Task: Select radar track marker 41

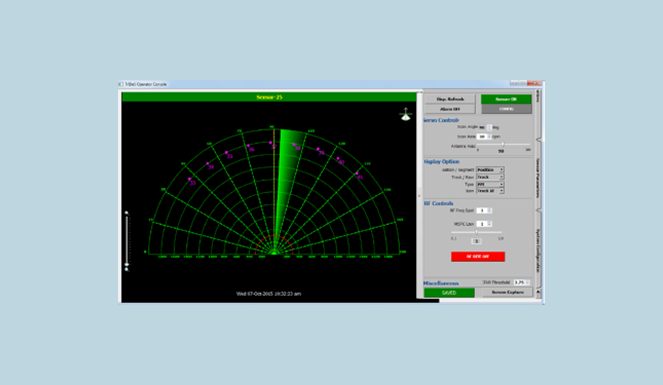Action: [357, 174]
